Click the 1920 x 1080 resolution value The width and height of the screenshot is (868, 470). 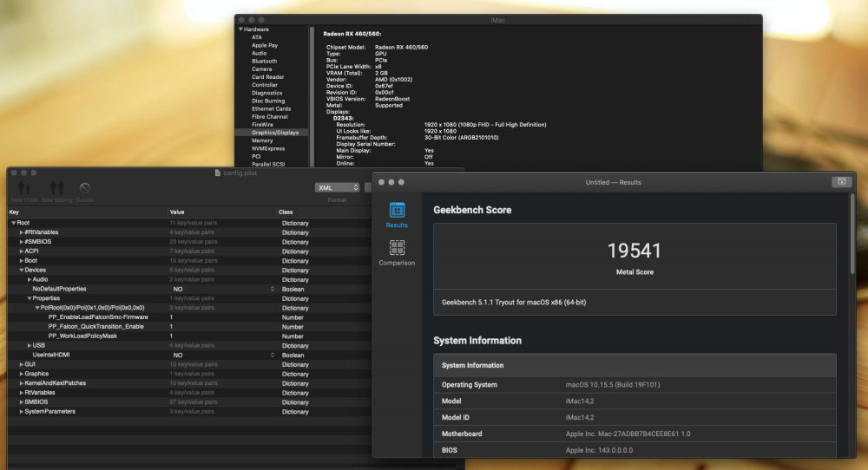[485, 125]
